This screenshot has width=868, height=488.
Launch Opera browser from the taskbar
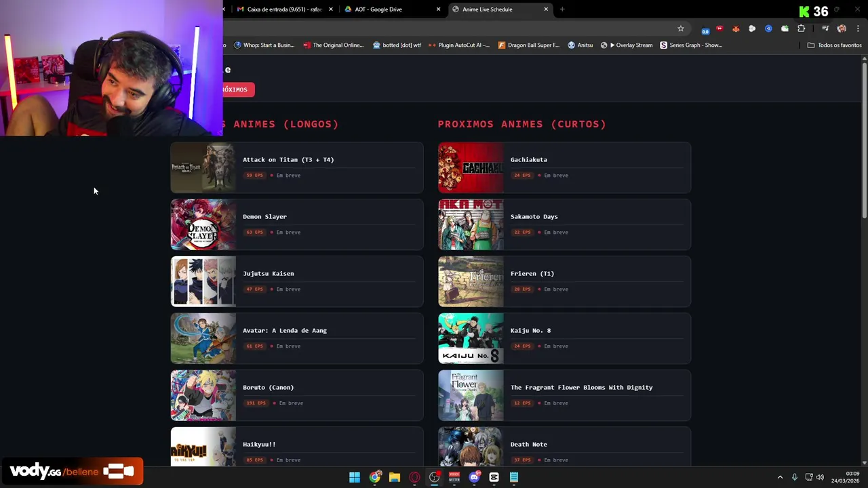click(x=414, y=477)
